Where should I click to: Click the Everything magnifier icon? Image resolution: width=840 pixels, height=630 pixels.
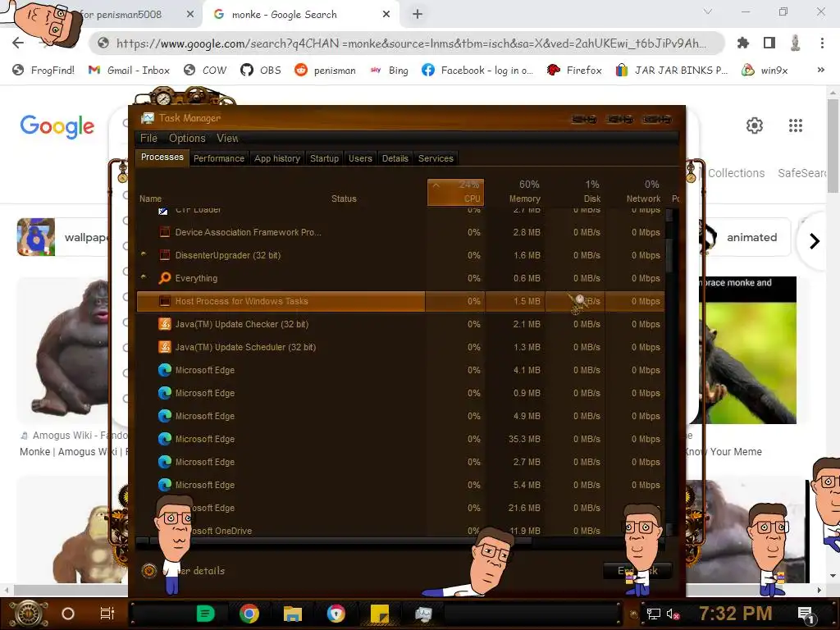(x=164, y=278)
